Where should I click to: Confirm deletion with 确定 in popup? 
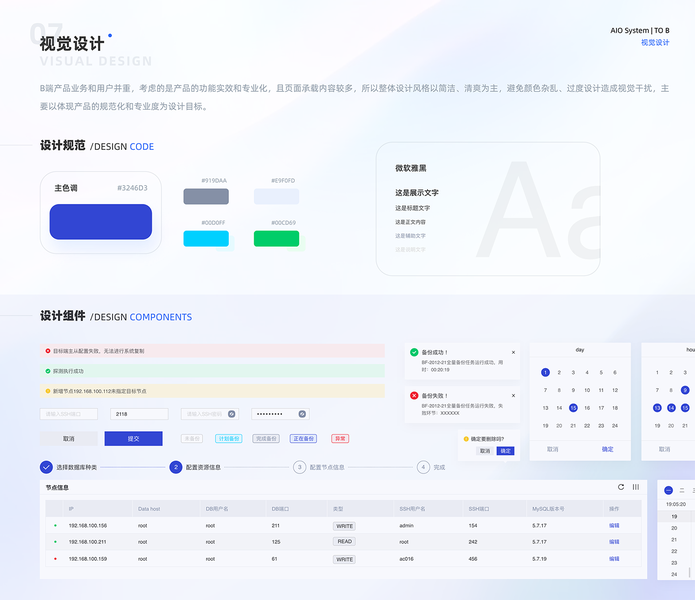(x=506, y=451)
